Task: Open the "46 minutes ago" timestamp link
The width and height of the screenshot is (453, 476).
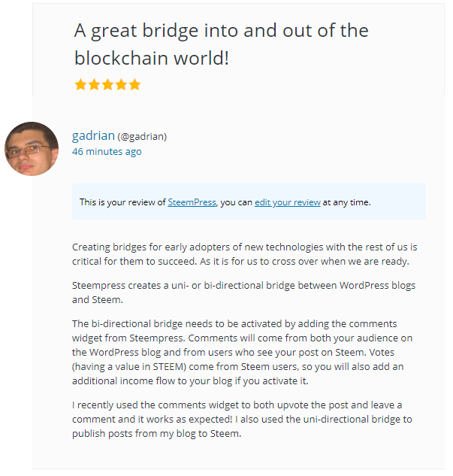Action: click(107, 151)
